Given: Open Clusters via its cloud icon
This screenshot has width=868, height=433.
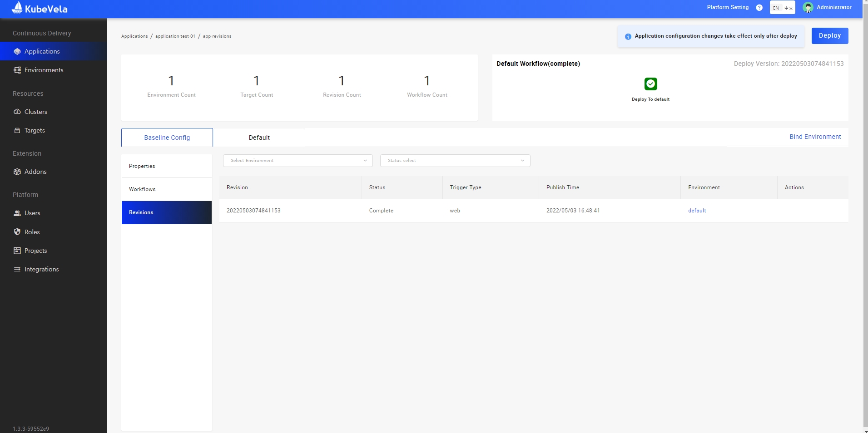Looking at the screenshot, I should (x=17, y=112).
